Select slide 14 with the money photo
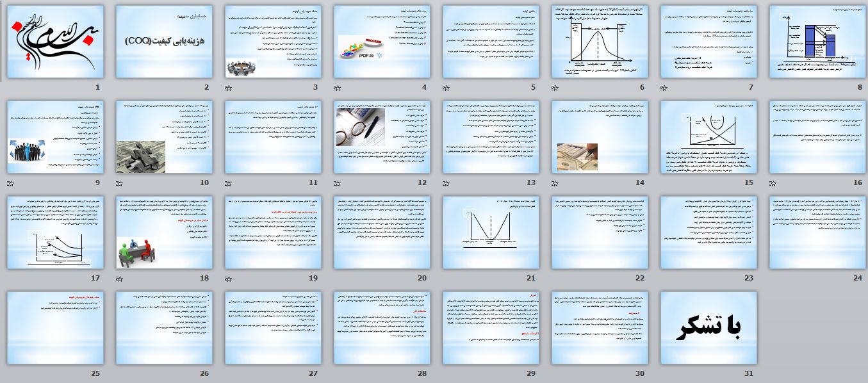This screenshot has width=868, height=383. click(x=600, y=137)
